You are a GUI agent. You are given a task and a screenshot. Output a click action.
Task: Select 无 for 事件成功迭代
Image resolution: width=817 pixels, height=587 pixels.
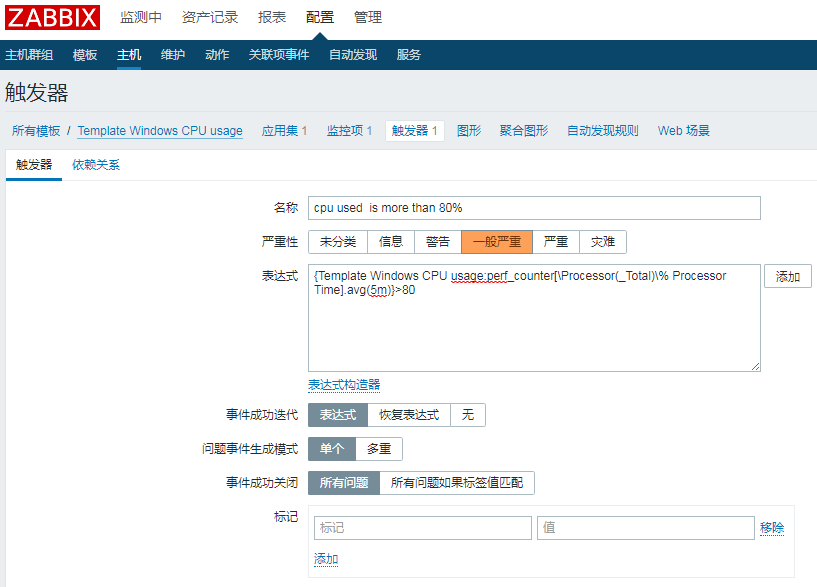468,415
